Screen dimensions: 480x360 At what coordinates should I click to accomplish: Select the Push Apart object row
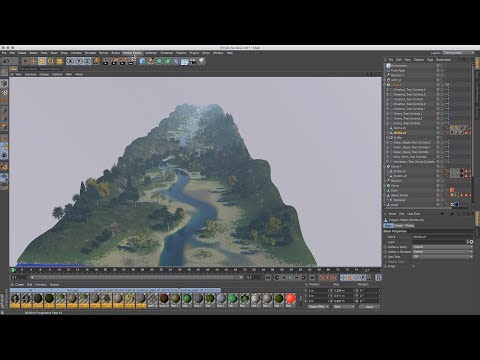coord(412,71)
